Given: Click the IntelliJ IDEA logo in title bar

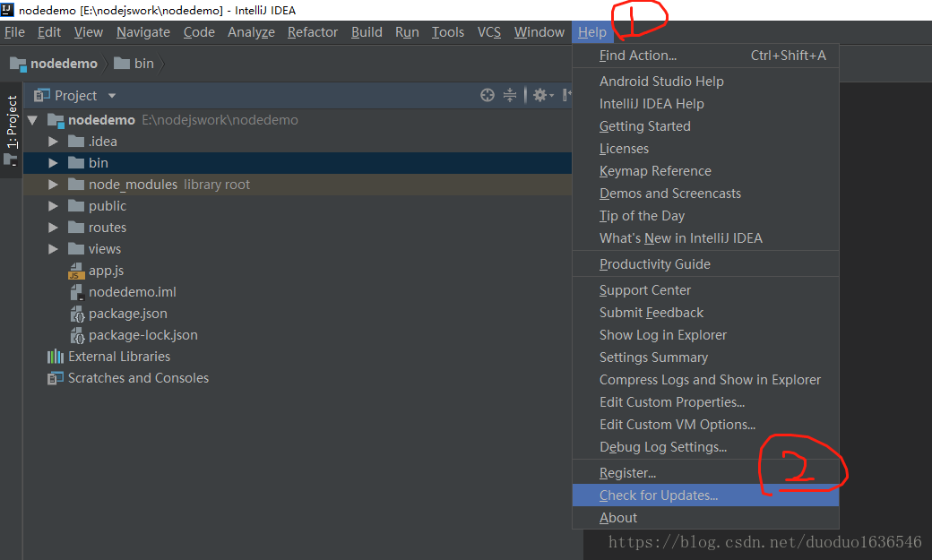Looking at the screenshot, I should pos(7,10).
